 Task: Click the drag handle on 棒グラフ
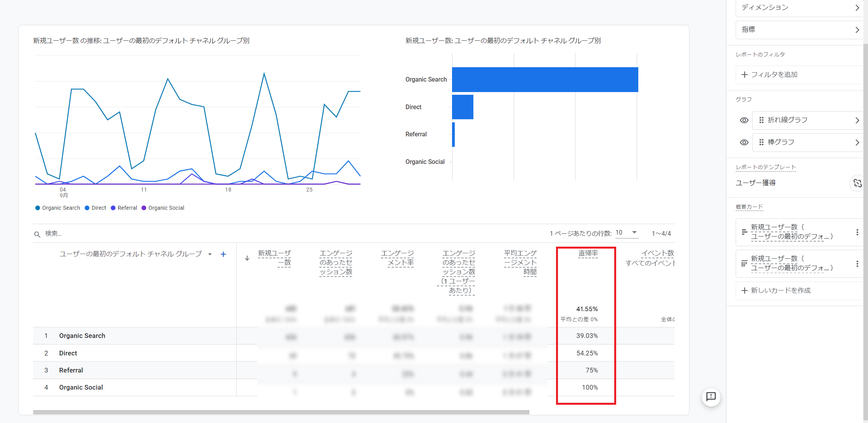(761, 142)
